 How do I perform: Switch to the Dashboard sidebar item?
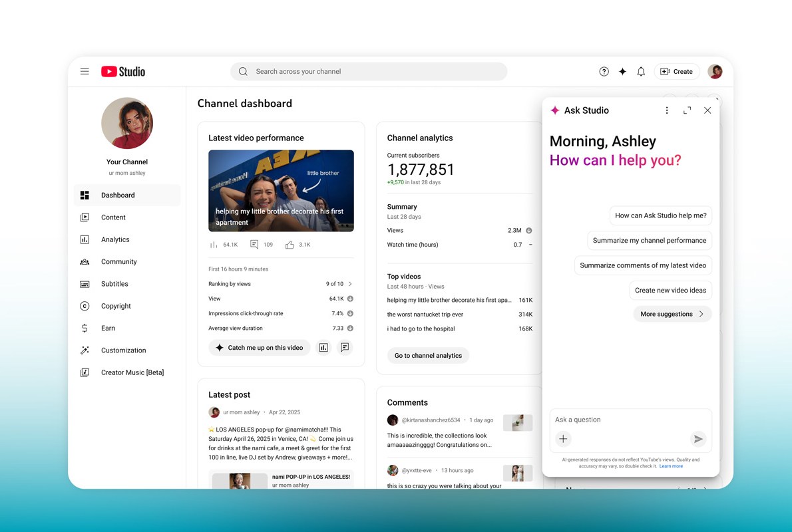pyautogui.click(x=118, y=195)
